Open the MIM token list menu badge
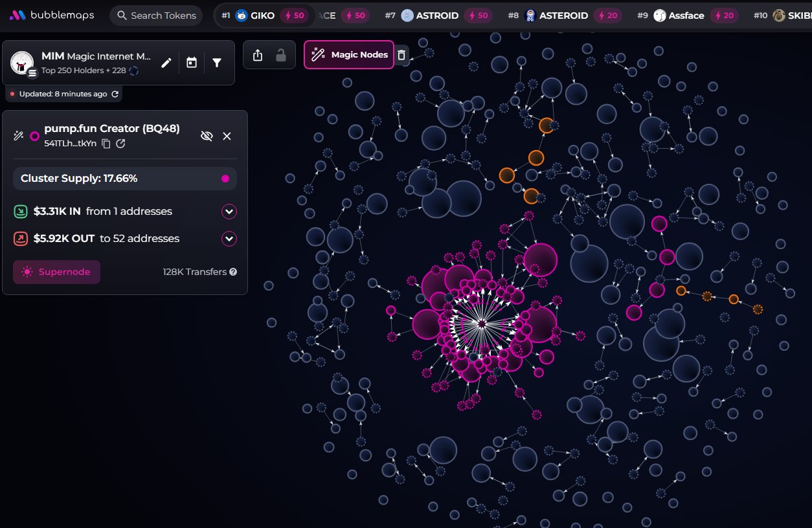 tap(32, 73)
